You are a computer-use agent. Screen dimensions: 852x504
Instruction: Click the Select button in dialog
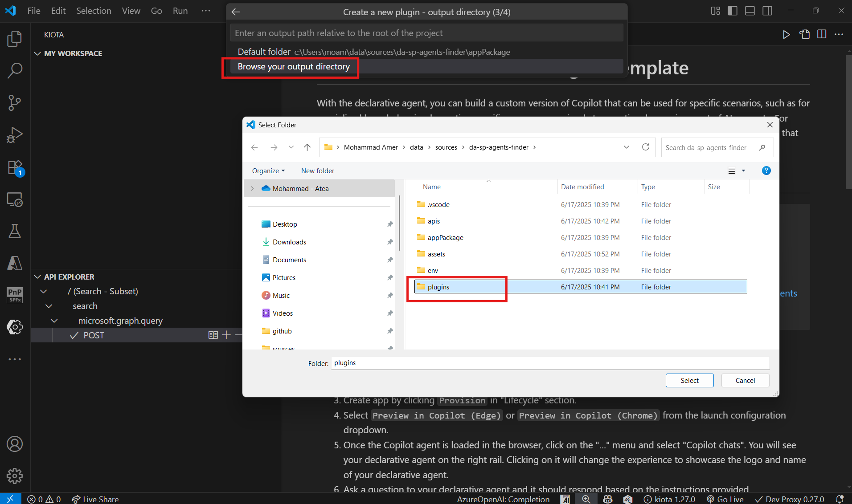[x=689, y=380]
